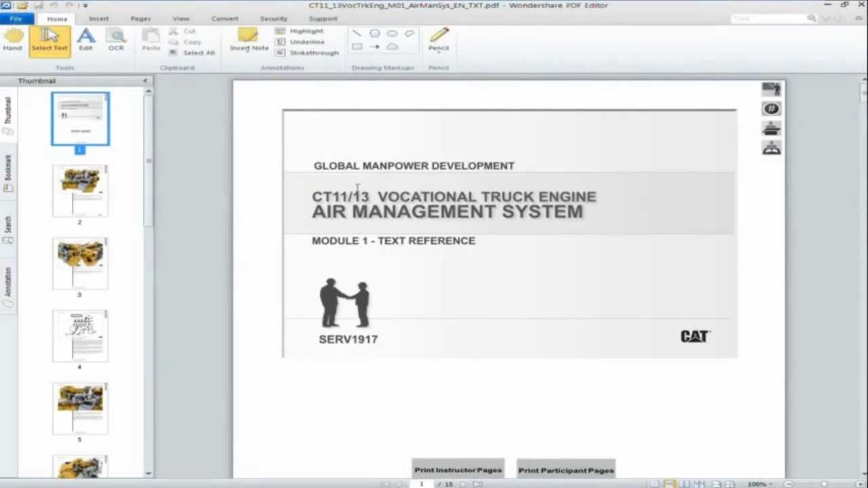Click the zoom in plus button
868x488 pixels.
[x=860, y=484]
